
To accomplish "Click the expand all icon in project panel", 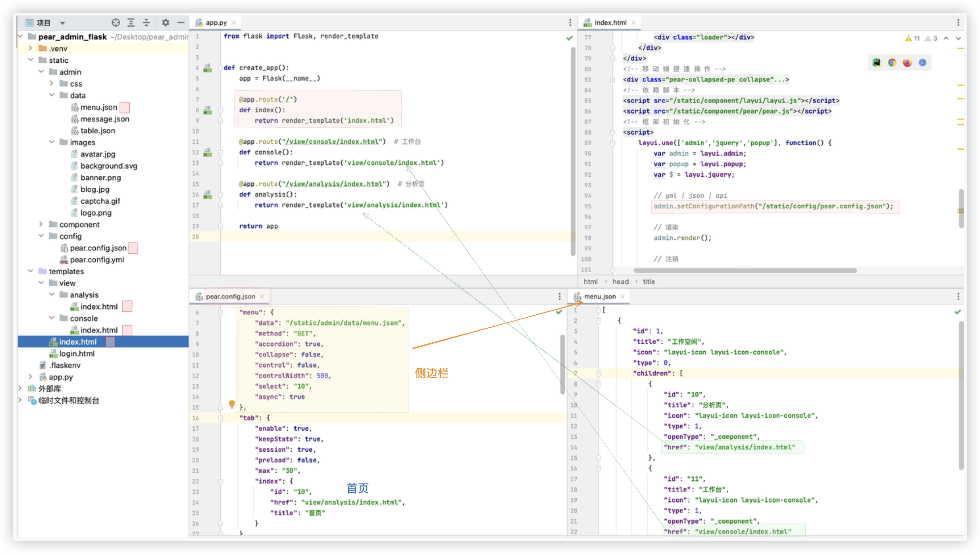I will pyautogui.click(x=131, y=23).
